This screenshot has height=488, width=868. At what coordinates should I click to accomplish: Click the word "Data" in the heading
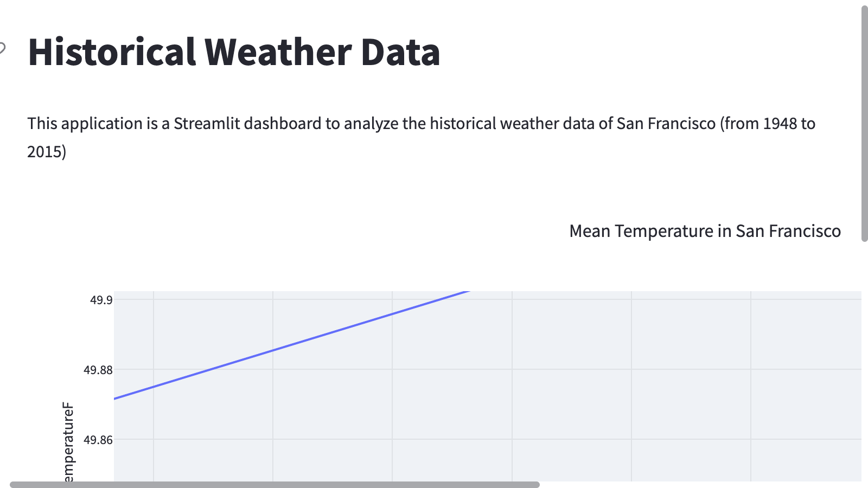(x=400, y=53)
